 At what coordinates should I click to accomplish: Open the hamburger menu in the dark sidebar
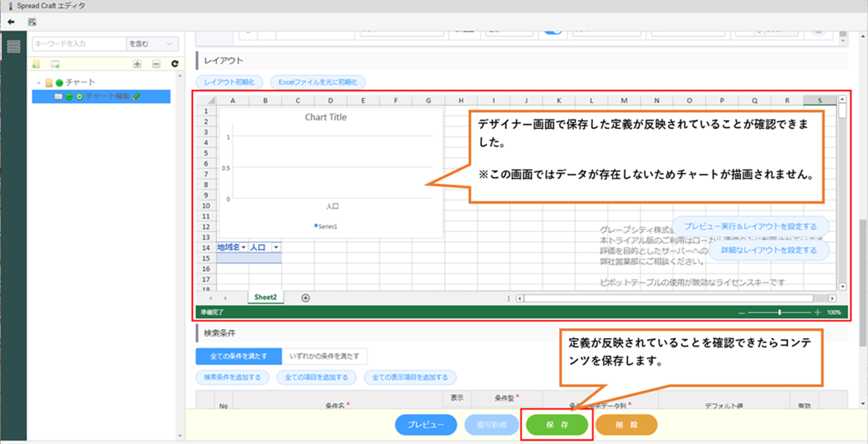coord(14,46)
